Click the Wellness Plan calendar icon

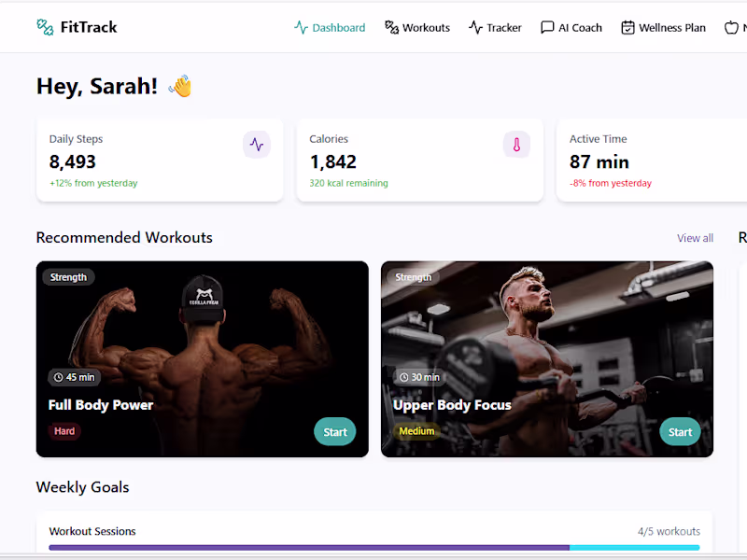click(x=627, y=28)
